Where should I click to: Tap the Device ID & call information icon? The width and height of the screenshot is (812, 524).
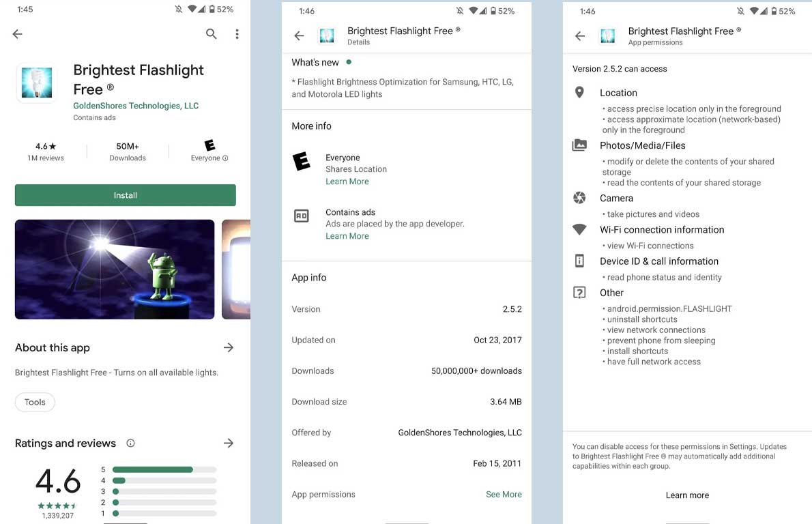[x=579, y=261]
